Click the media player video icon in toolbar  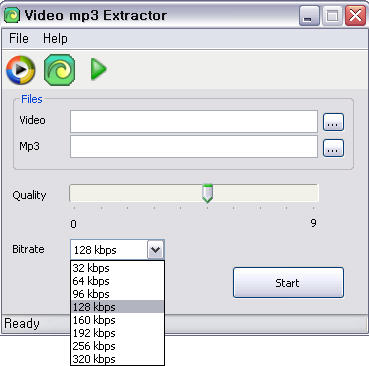(21, 70)
